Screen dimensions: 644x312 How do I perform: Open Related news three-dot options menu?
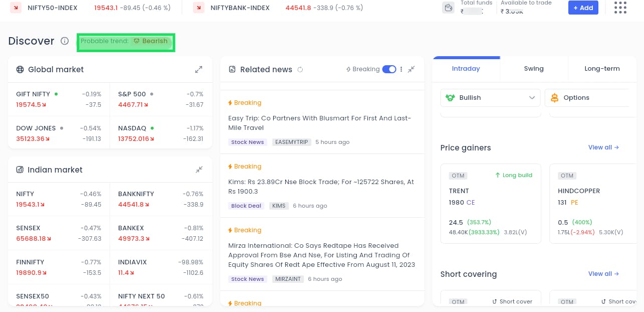(401, 69)
